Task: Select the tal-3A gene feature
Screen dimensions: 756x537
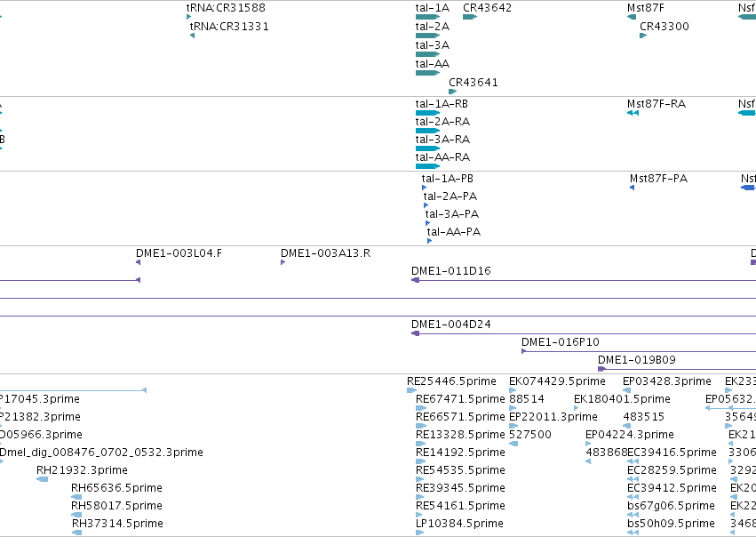Action: click(x=427, y=54)
